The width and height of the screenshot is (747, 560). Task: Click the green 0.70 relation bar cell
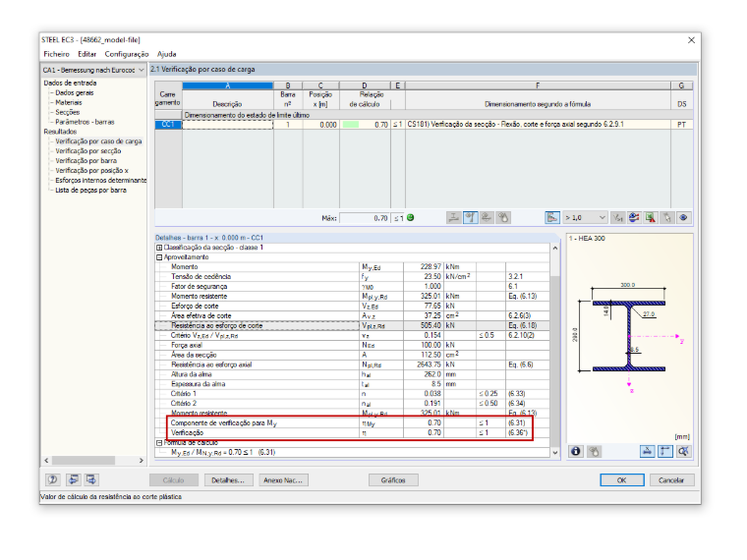365,125
